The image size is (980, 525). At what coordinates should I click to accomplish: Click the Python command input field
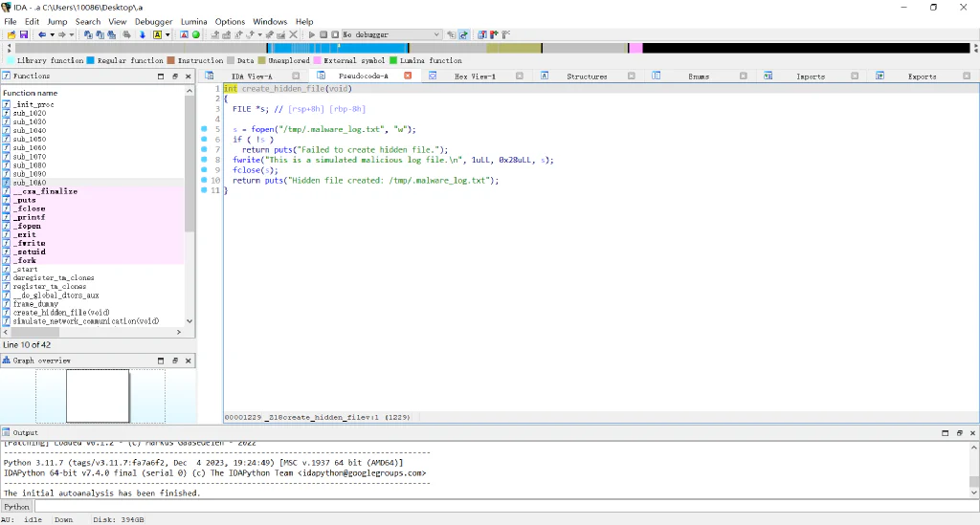506,507
